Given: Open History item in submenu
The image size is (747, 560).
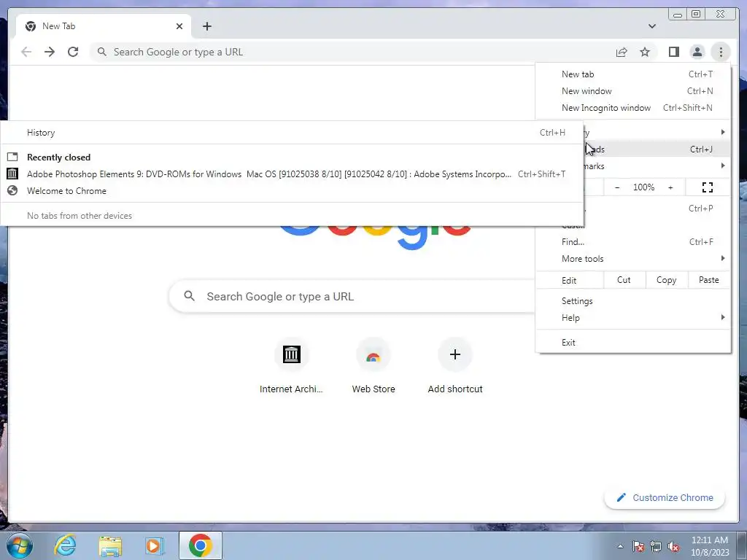Looking at the screenshot, I should [292, 133].
